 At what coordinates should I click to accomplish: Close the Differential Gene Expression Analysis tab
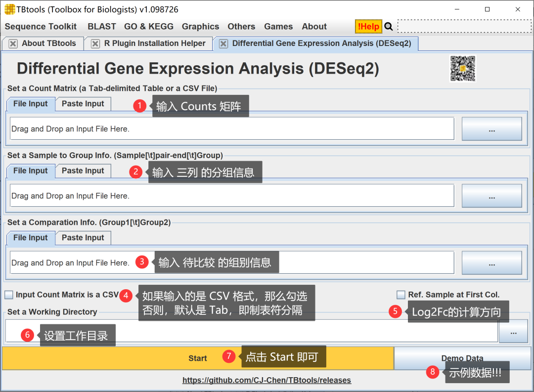point(223,44)
